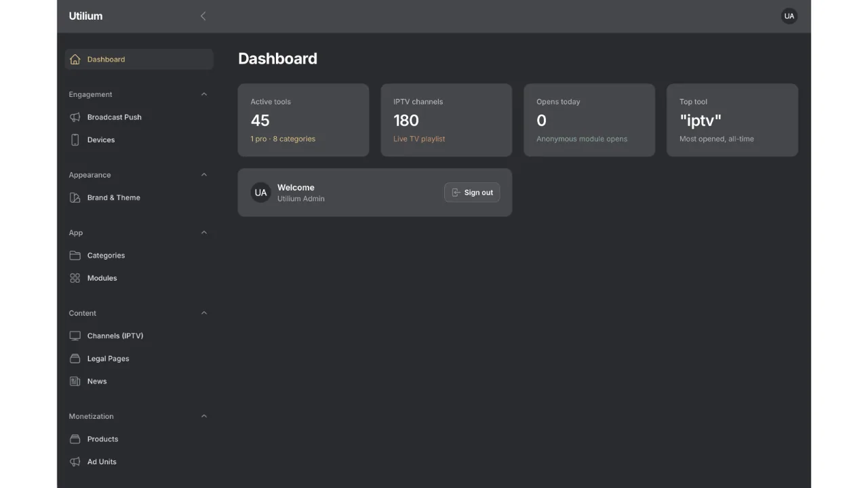Image resolution: width=868 pixels, height=488 pixels.
Task: Click the Utilium logo text
Action: (x=85, y=16)
